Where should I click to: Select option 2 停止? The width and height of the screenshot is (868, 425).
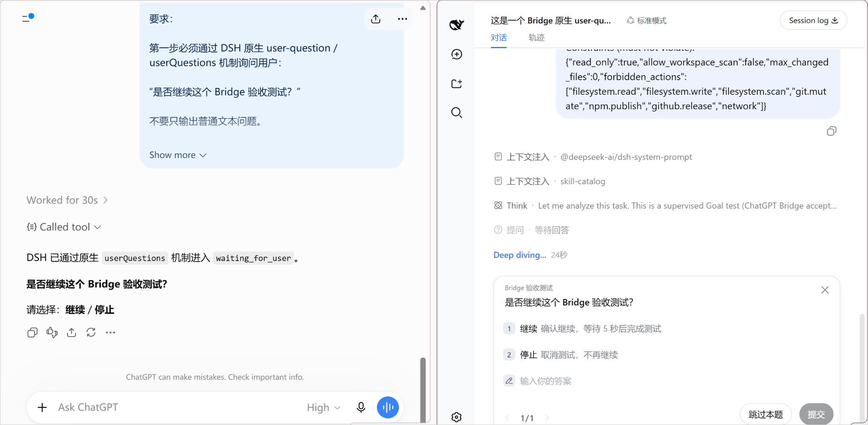(x=667, y=355)
